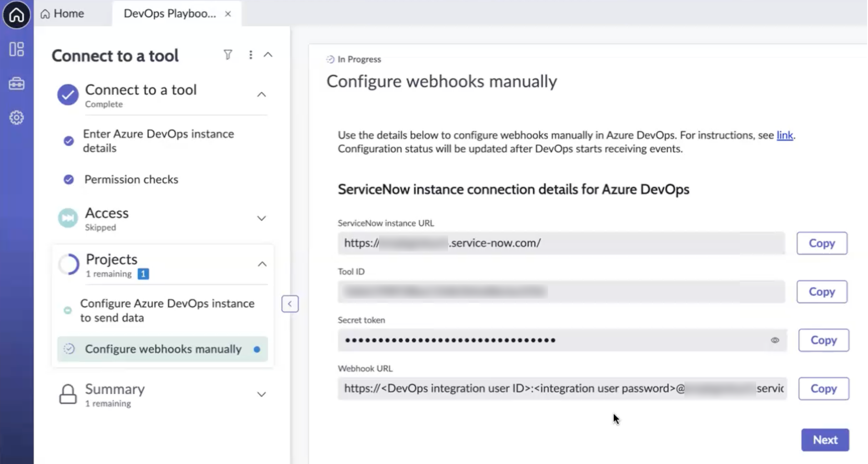
Task: Click the check icon beside Enter Azure DevOps details
Action: click(69, 141)
